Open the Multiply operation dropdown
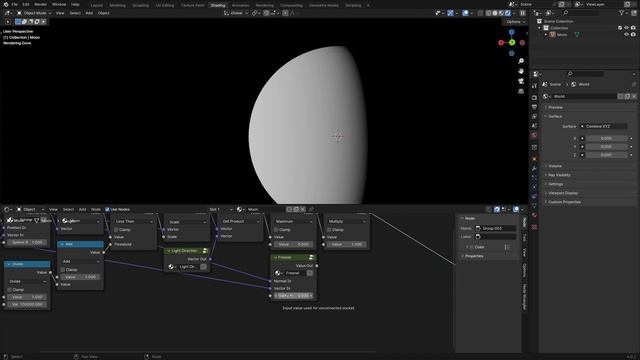The height and width of the screenshot is (360, 640). click(x=347, y=221)
